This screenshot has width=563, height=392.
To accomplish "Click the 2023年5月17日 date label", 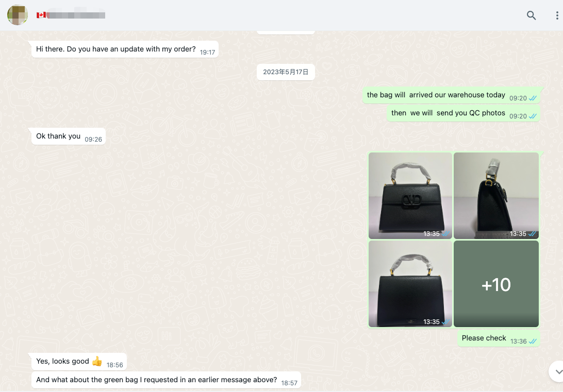I will click(286, 72).
